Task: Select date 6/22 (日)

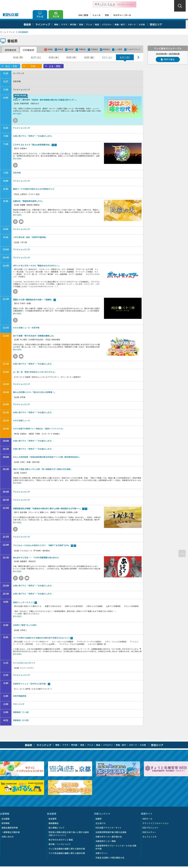Action: [125, 57]
